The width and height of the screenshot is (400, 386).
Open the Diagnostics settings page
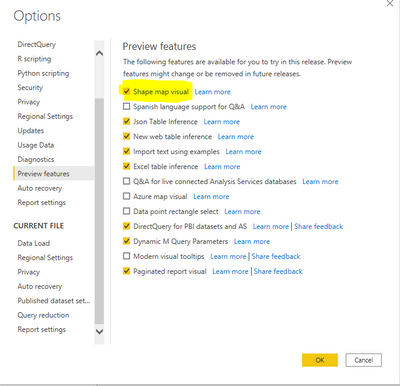tap(36, 159)
